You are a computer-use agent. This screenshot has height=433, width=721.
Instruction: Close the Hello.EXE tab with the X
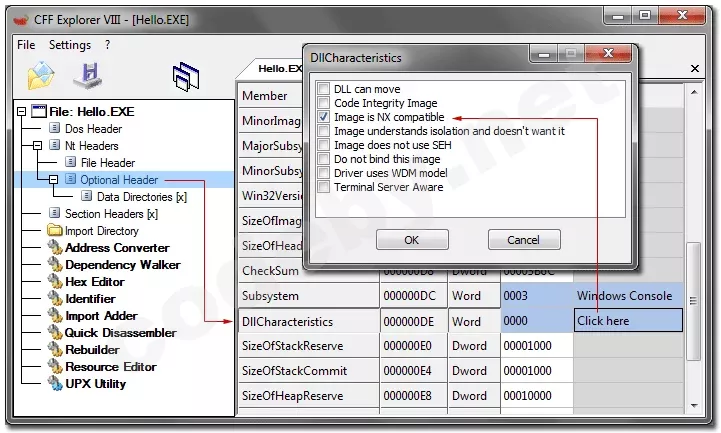(x=695, y=68)
